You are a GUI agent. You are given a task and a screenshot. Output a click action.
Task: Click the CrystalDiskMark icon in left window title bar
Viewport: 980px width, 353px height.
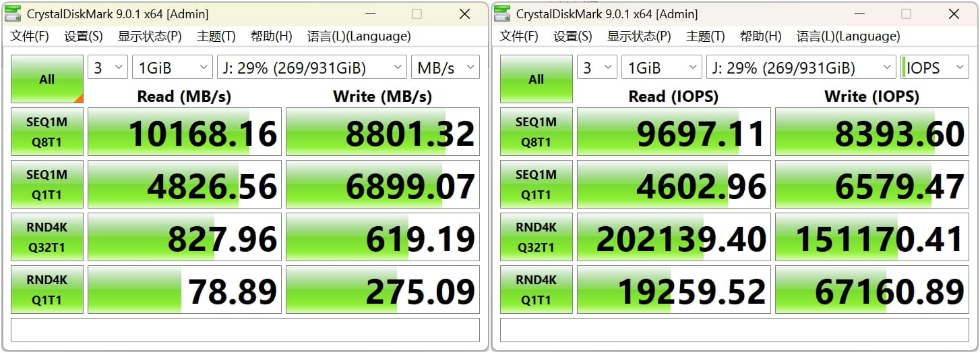click(13, 14)
